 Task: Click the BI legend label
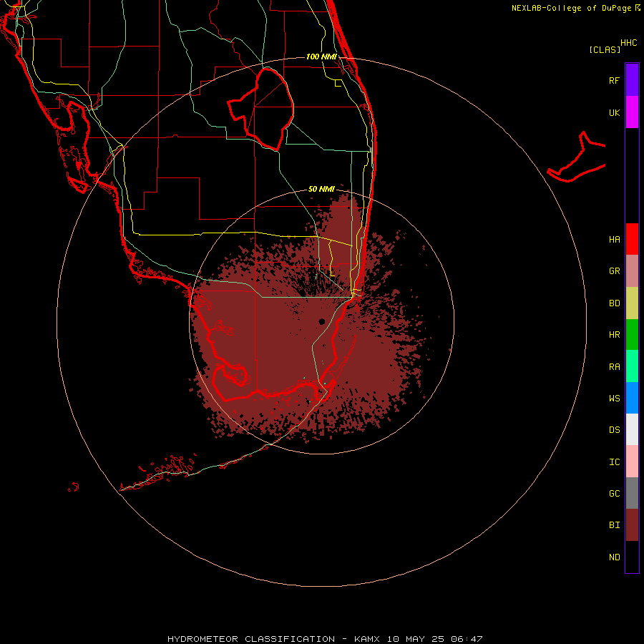(x=614, y=525)
